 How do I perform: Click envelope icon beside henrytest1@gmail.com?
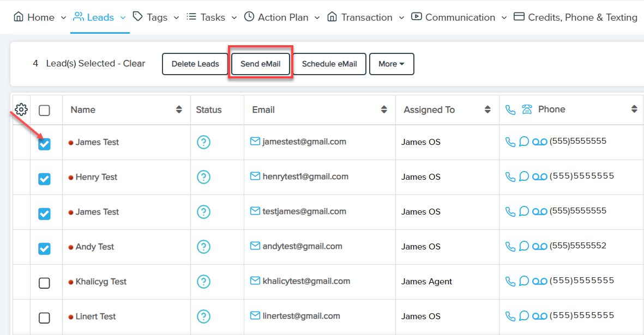pos(255,176)
